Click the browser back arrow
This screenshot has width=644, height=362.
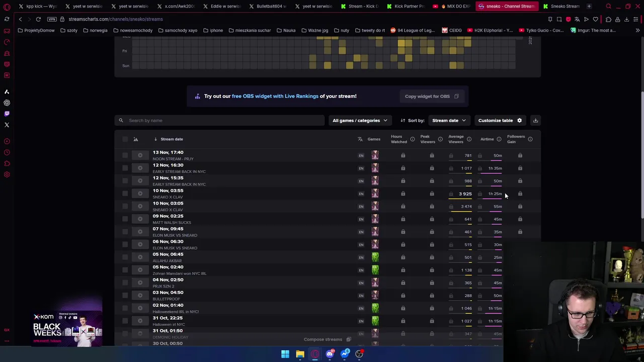pyautogui.click(x=21, y=19)
